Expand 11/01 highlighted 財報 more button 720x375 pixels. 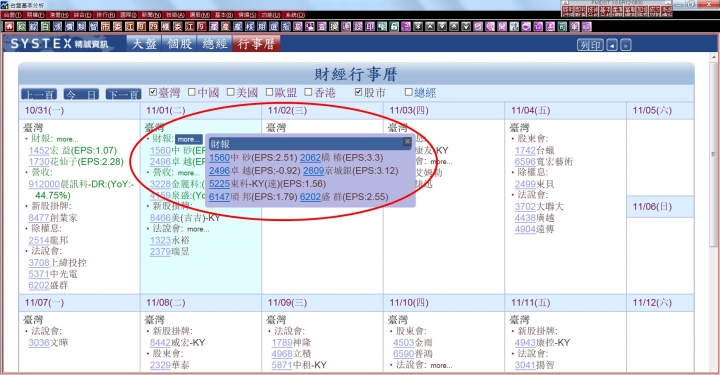(189, 139)
